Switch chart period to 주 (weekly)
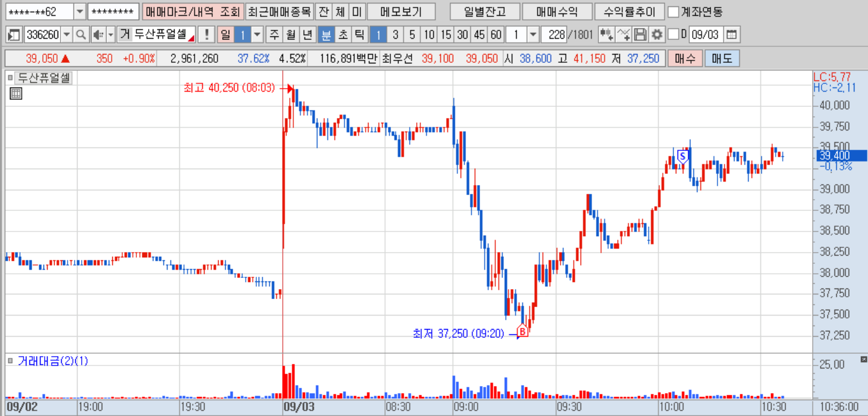 [274, 35]
